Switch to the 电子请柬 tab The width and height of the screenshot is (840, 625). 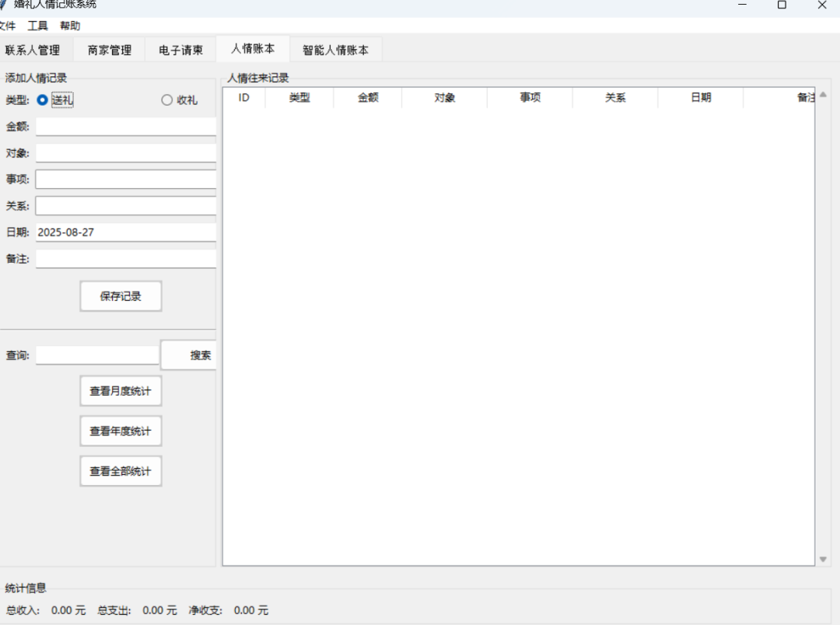pos(180,51)
